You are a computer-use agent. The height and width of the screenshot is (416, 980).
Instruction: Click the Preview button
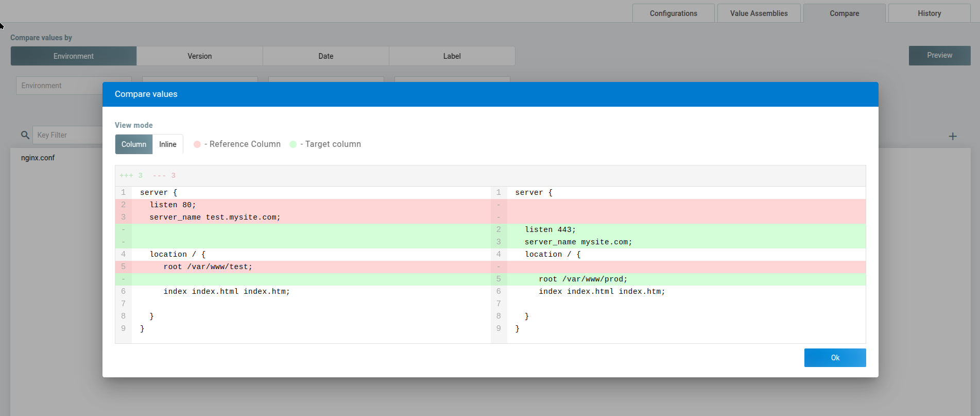click(x=939, y=55)
